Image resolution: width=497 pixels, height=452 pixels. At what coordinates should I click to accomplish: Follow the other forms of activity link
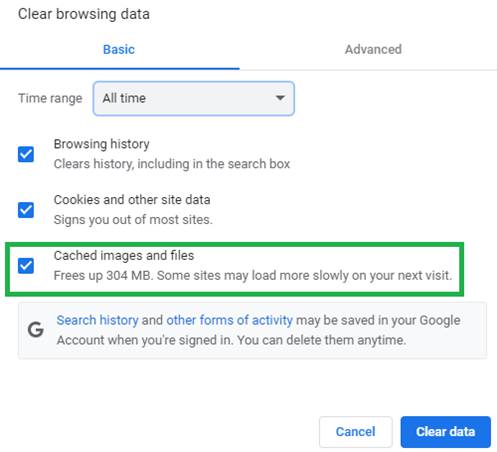pos(229,320)
